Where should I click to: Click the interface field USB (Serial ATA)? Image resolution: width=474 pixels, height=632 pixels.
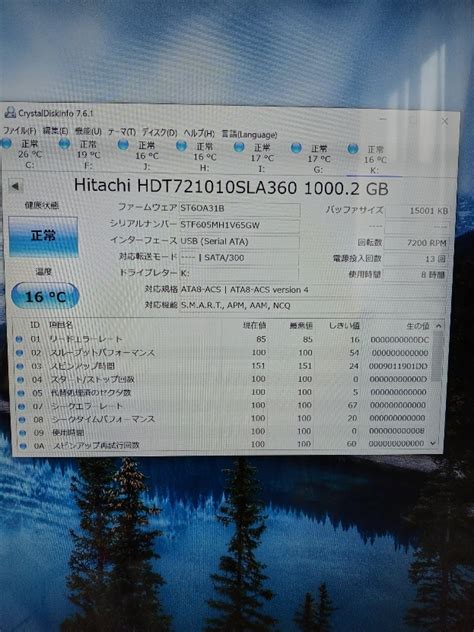click(x=239, y=241)
